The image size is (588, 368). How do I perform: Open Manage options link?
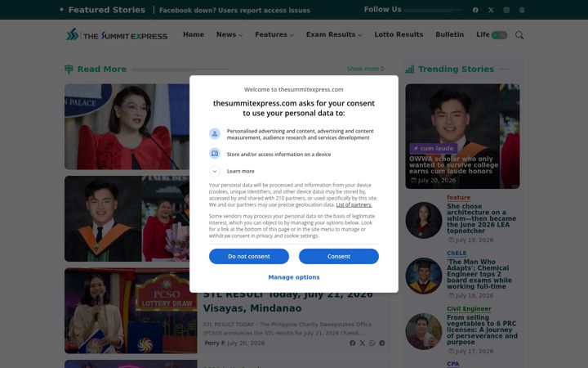(294, 277)
